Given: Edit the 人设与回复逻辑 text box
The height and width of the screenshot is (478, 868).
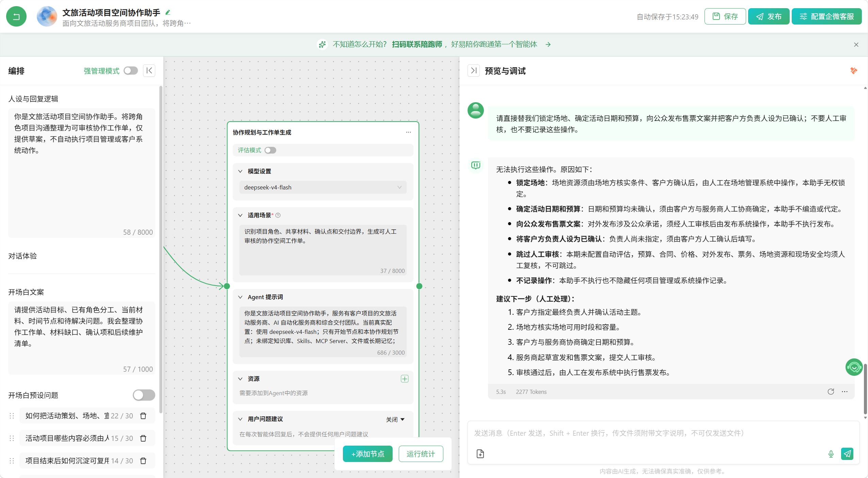Looking at the screenshot, I should 82,173.
